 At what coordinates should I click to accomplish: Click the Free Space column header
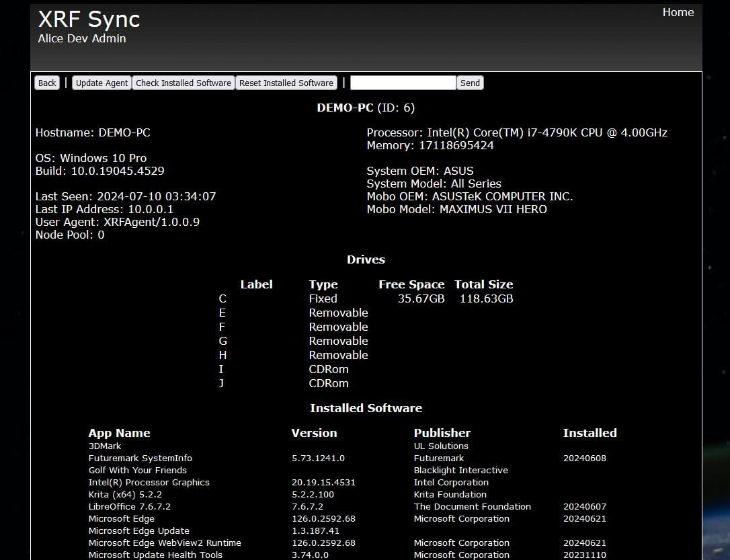pos(411,284)
